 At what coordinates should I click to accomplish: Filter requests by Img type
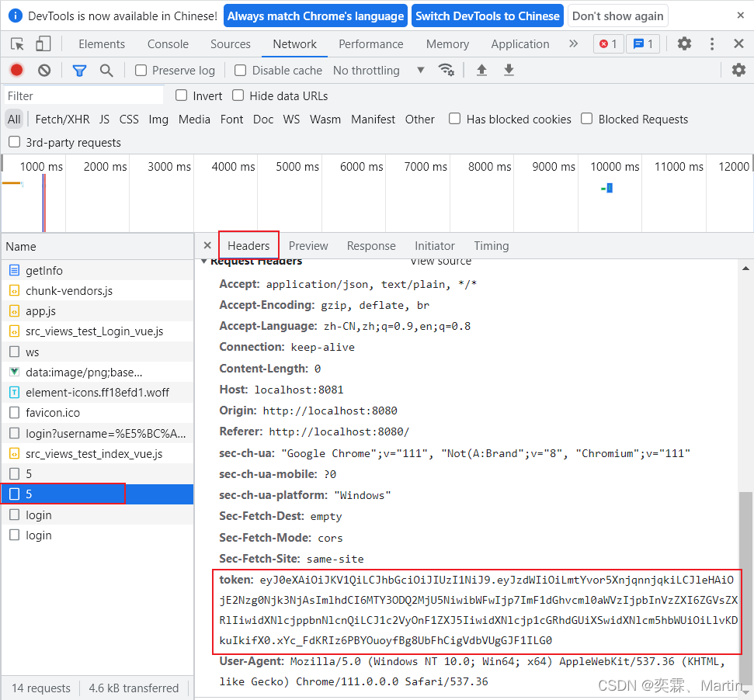[x=158, y=120]
